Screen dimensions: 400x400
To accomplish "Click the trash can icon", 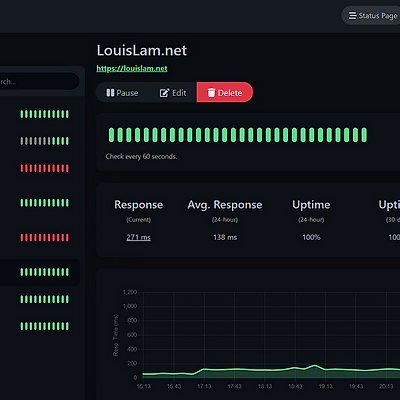I will (211, 93).
